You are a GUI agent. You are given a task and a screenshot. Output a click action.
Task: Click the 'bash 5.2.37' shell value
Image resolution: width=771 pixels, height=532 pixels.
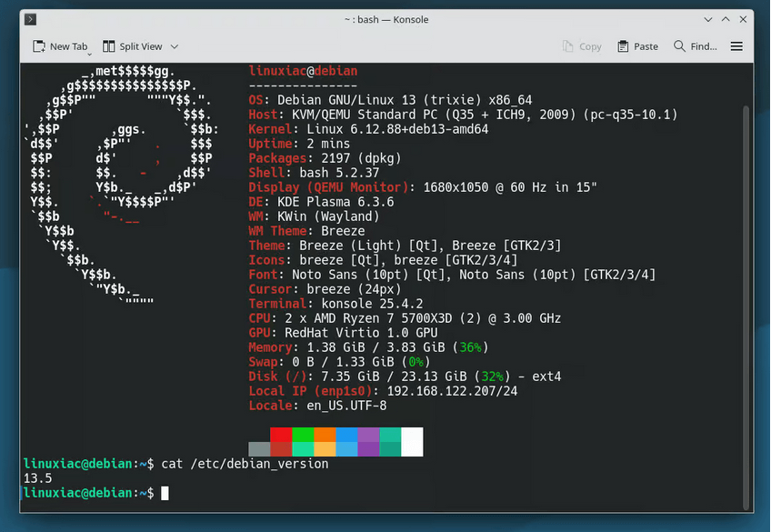tap(339, 173)
